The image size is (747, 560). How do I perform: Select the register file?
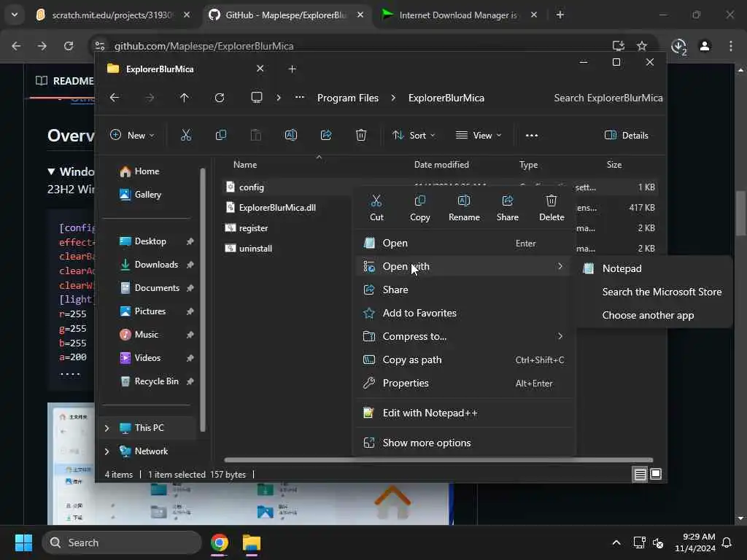tap(253, 228)
